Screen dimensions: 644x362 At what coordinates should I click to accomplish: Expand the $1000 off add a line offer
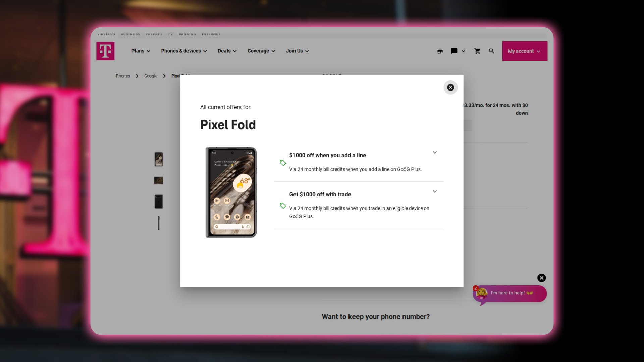click(x=435, y=152)
